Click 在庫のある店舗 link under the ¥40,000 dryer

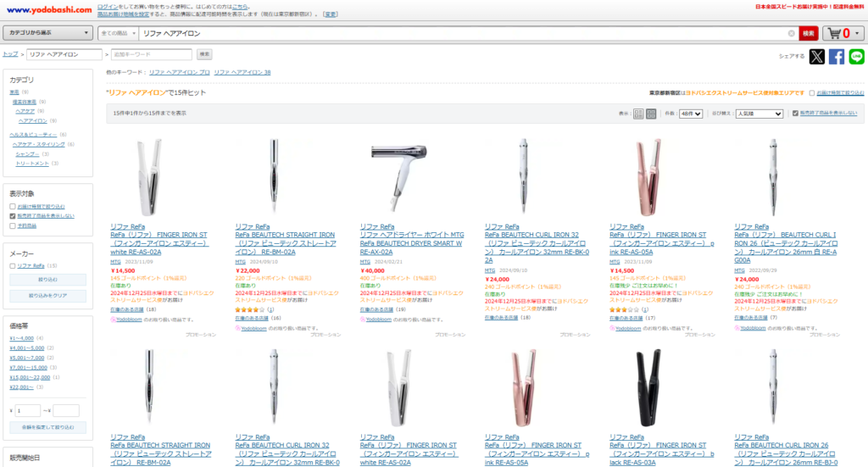(376, 310)
